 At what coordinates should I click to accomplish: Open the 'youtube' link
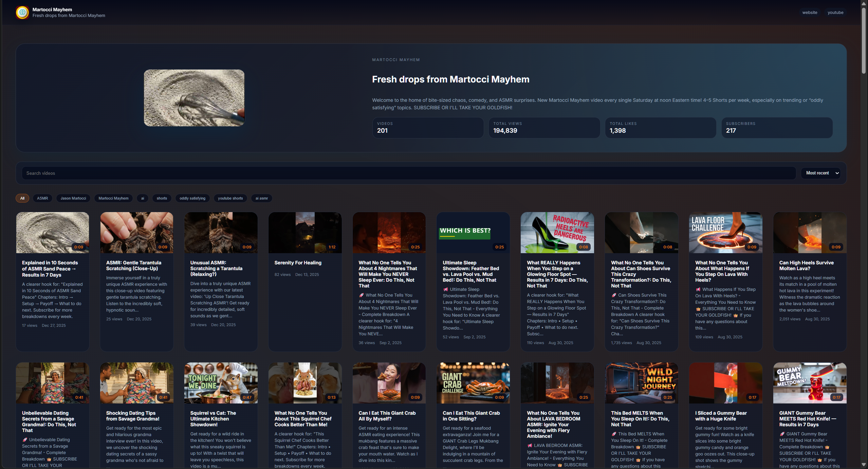point(835,12)
